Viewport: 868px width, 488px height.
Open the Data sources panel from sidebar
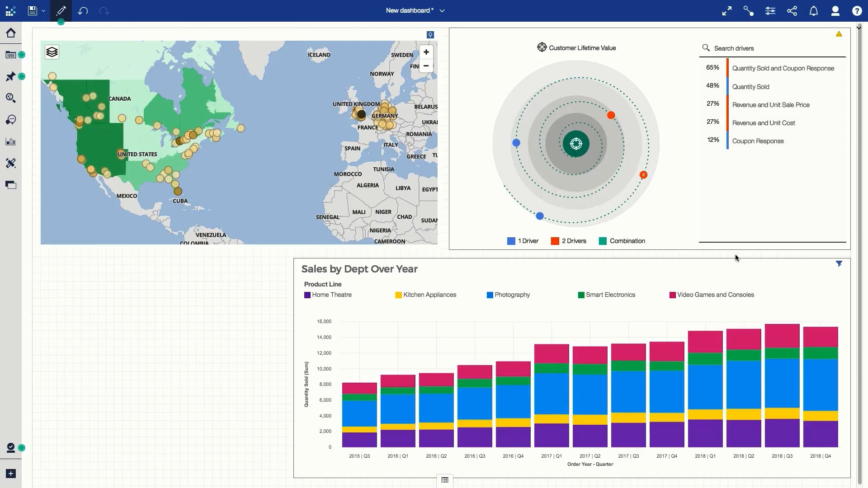[x=10, y=55]
